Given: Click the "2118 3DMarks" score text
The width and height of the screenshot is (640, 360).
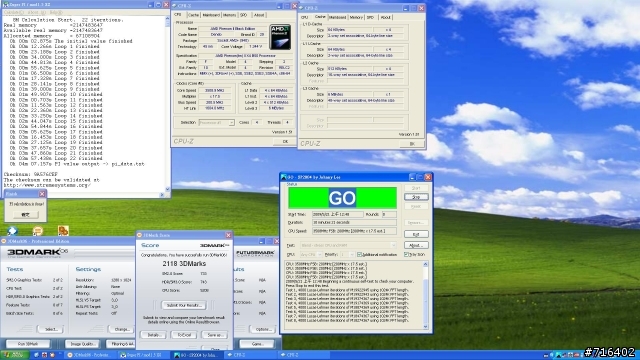Looking at the screenshot, I should pos(184,264).
